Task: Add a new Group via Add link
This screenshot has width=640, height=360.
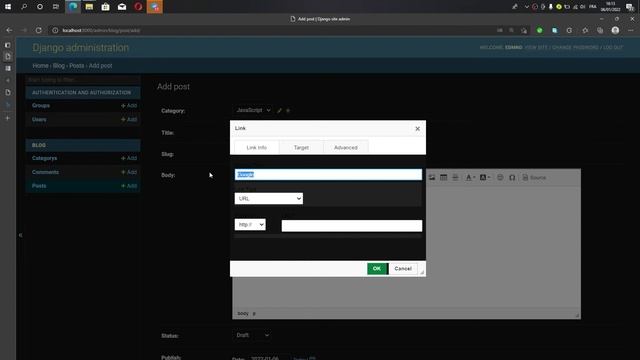Action: [129, 105]
